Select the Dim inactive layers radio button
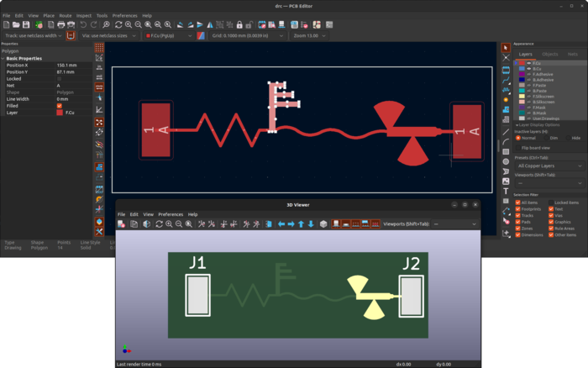 coord(548,138)
